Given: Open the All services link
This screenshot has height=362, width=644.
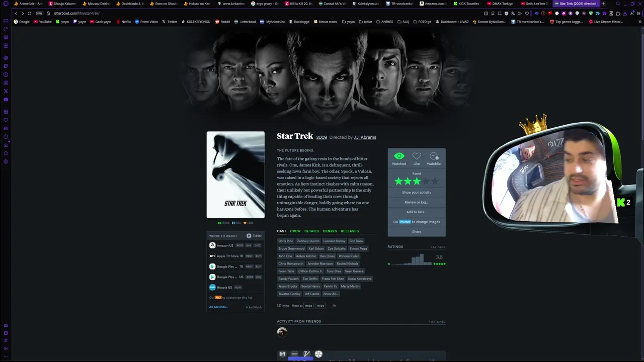Looking at the screenshot, I should click(218, 307).
